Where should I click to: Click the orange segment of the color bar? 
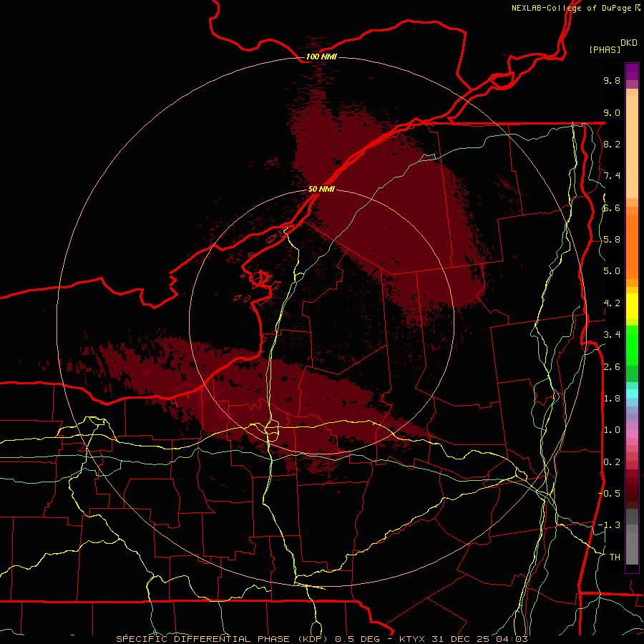click(x=632, y=246)
